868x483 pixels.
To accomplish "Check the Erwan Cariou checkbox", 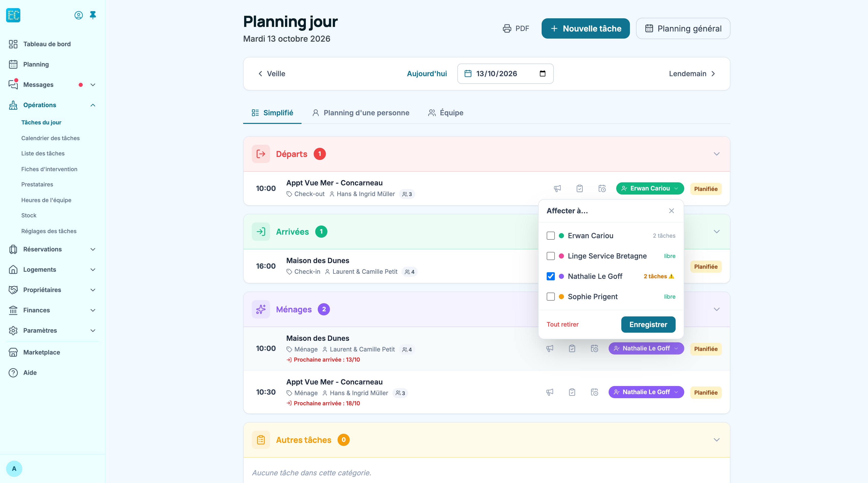I will [x=550, y=236].
